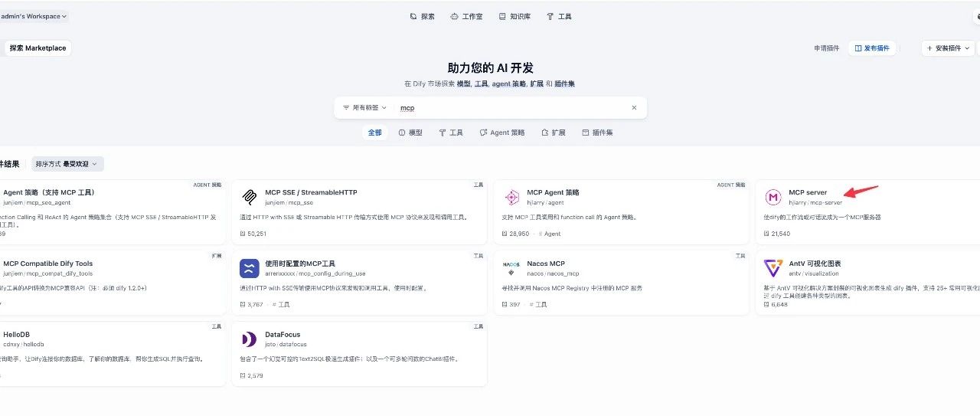Select the 全部 category tab

[x=374, y=133]
